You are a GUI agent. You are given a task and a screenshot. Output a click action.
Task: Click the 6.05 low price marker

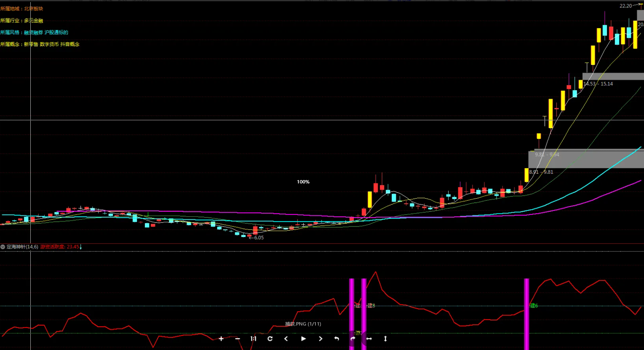(x=257, y=238)
